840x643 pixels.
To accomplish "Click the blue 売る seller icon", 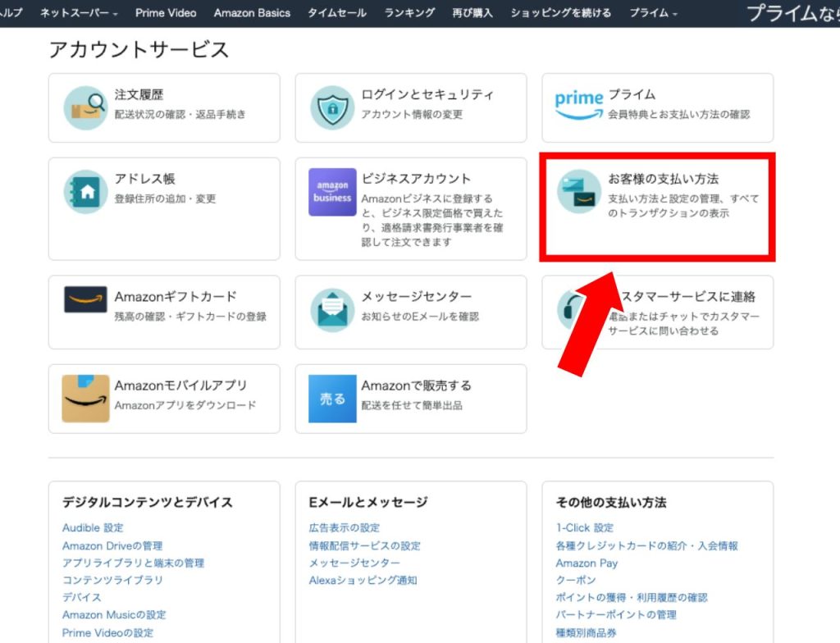I will pyautogui.click(x=332, y=399).
